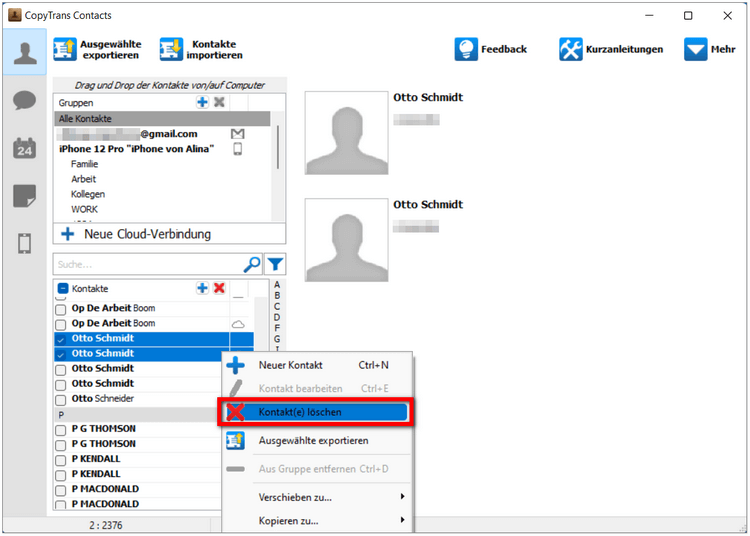Check the second Op De Arbeit Boom checkbox
Image resolution: width=750 pixels, height=536 pixels.
61,325
